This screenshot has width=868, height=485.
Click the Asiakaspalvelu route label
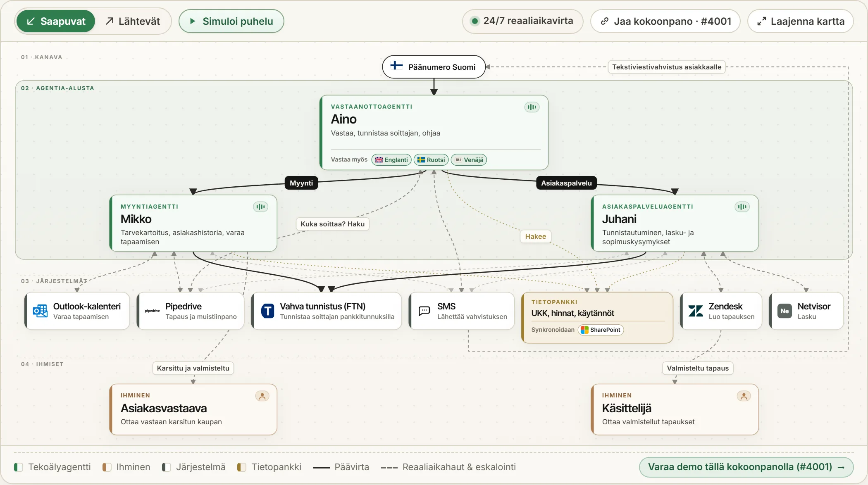[x=566, y=183]
